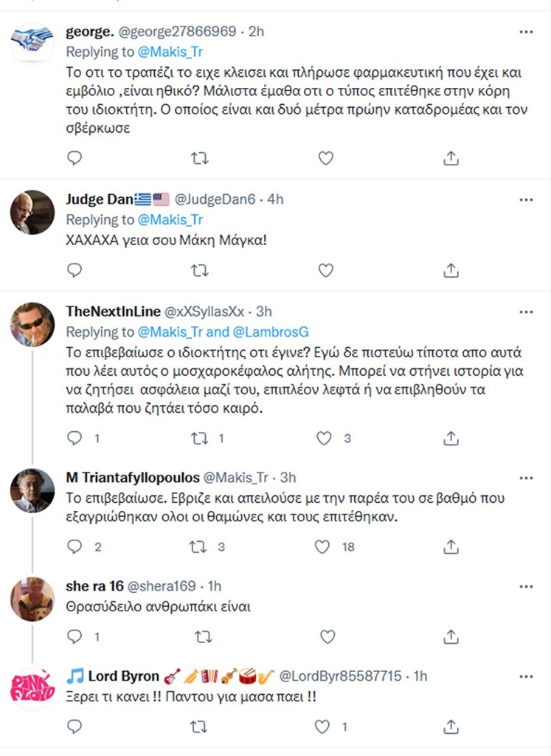551x756 pixels.
Task: Open more options on george.'s tweet
Action: [525, 32]
